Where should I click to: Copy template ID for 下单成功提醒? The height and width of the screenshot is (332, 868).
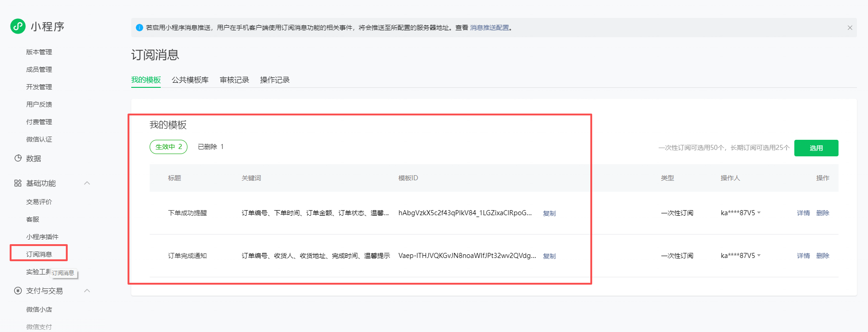pos(549,213)
